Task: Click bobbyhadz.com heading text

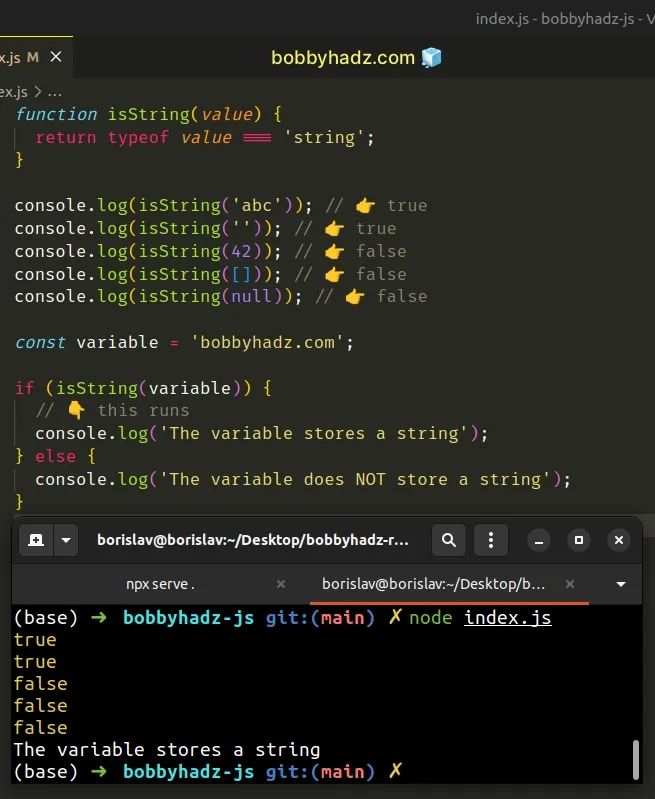Action: [343, 58]
